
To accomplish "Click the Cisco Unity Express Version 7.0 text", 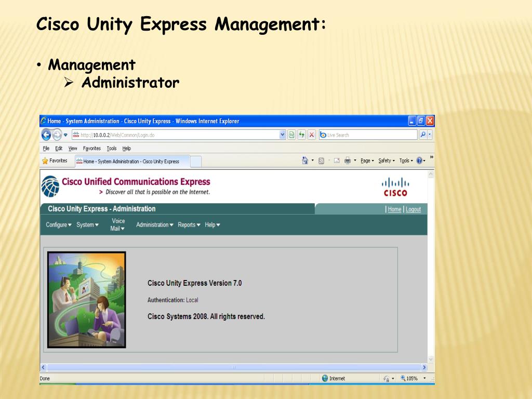I will pyautogui.click(x=194, y=283).
